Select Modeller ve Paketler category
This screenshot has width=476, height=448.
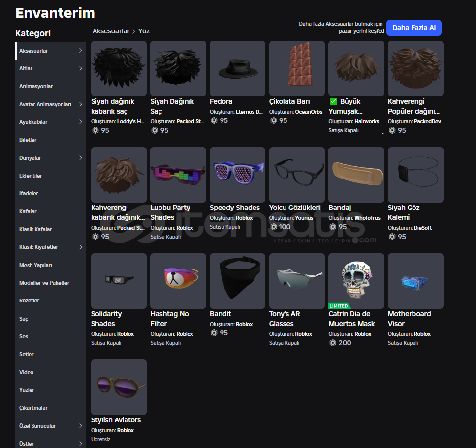click(x=51, y=283)
